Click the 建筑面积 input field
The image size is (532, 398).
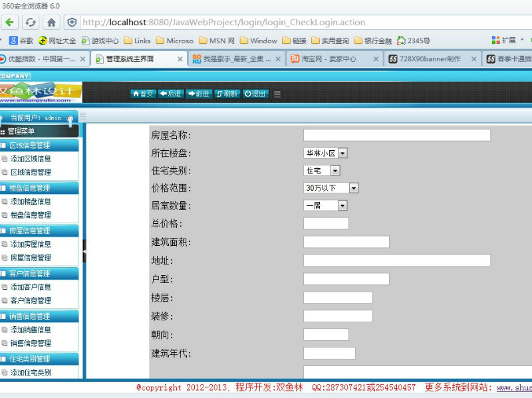click(346, 242)
